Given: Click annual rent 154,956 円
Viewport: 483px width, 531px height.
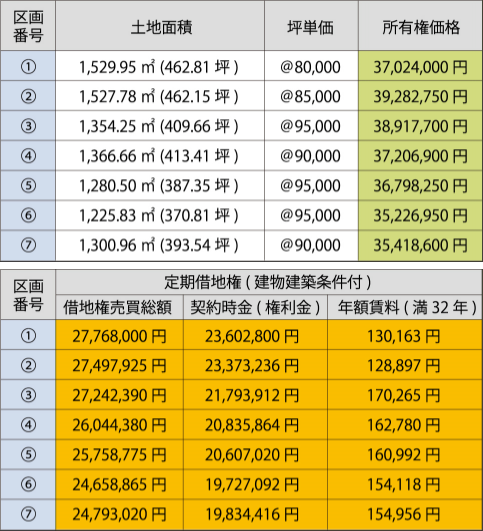Looking at the screenshot, I should click(x=405, y=514).
